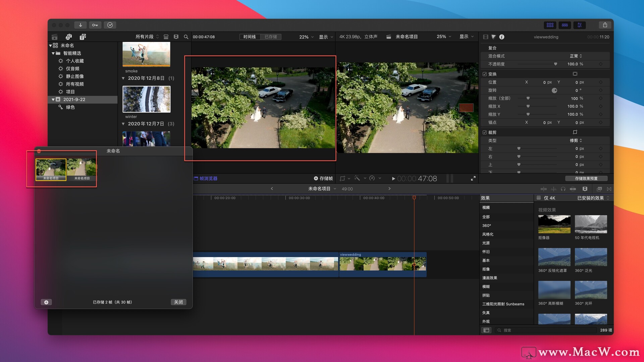Image resolution: width=644 pixels, height=362 pixels.
Task: Open the 未命名项目 timeline history dropdown
Action: tap(322, 189)
